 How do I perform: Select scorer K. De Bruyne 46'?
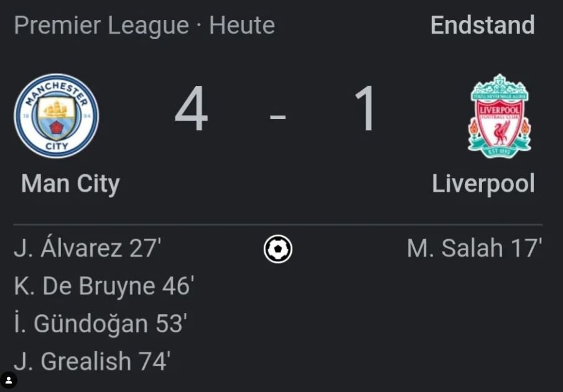[104, 286]
